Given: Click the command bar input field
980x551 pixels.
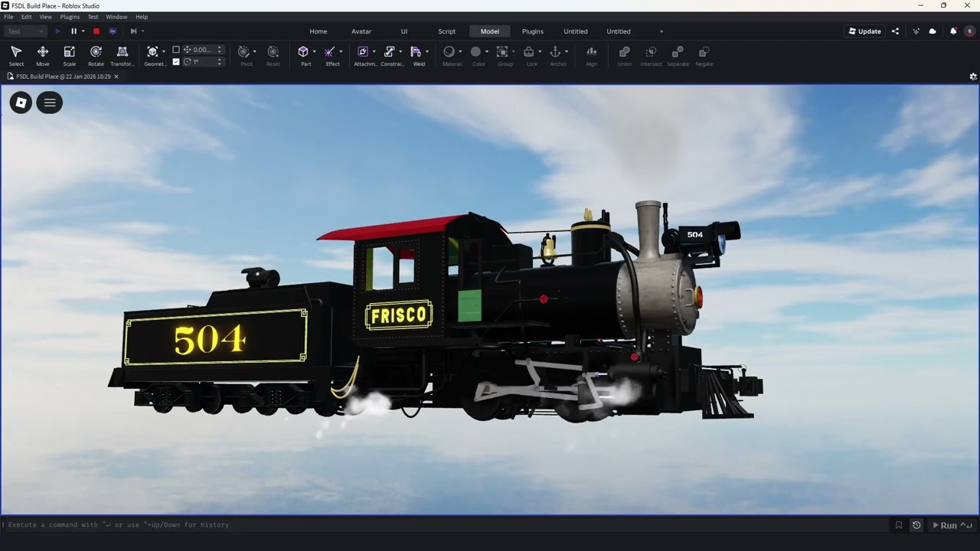Looking at the screenshot, I should pyautogui.click(x=444, y=525).
